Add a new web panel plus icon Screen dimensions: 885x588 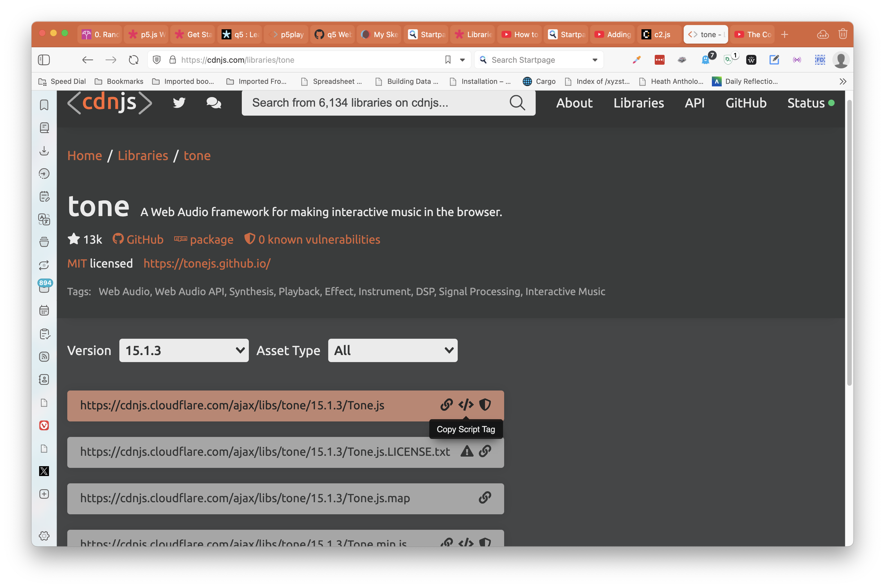(x=44, y=494)
